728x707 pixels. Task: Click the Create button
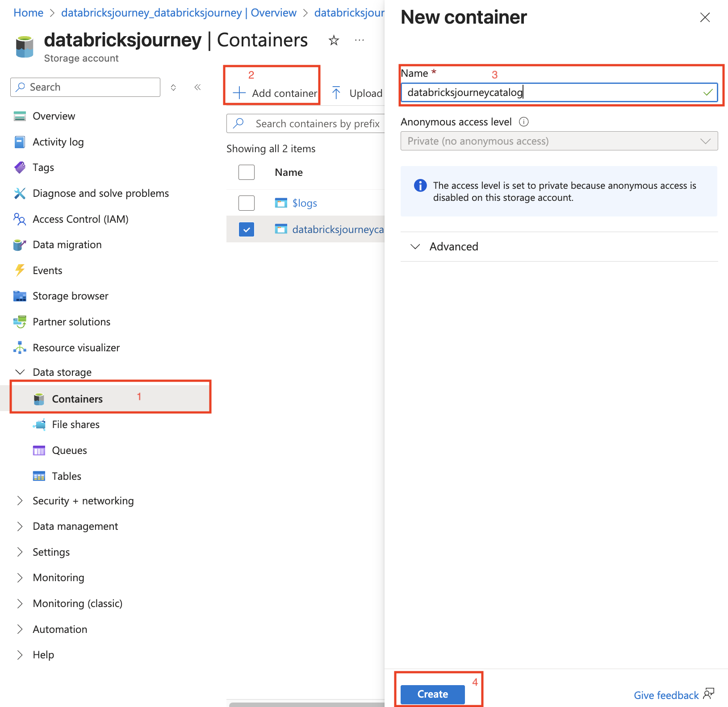tap(432, 694)
